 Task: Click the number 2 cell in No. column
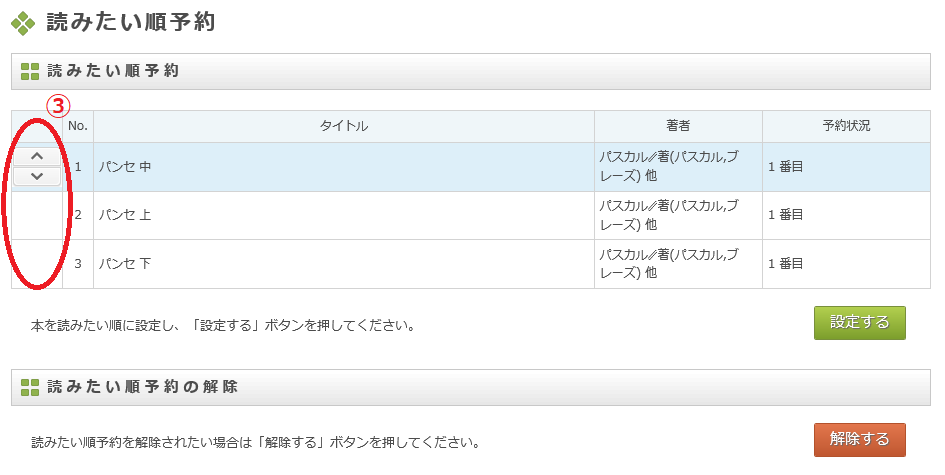click(78, 215)
